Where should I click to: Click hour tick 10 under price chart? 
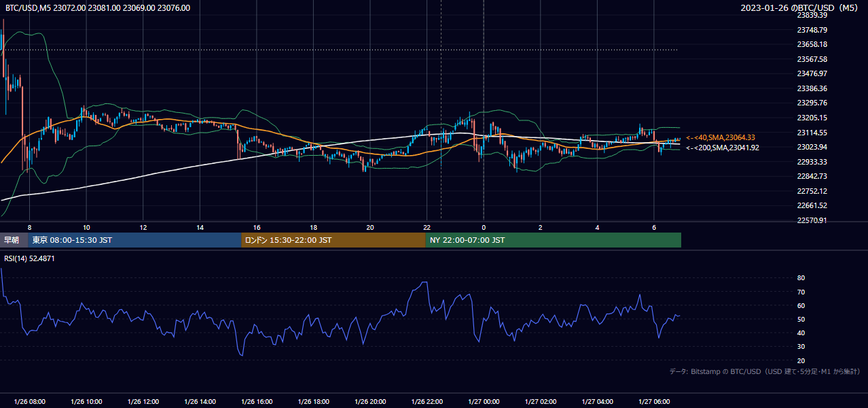pyautogui.click(x=86, y=227)
